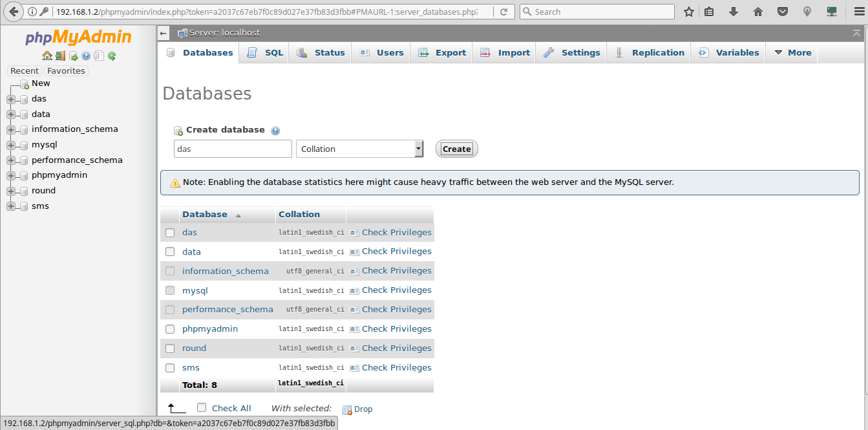Switch to the Export tab
Viewport: 868px width, 430px height.
pos(441,52)
